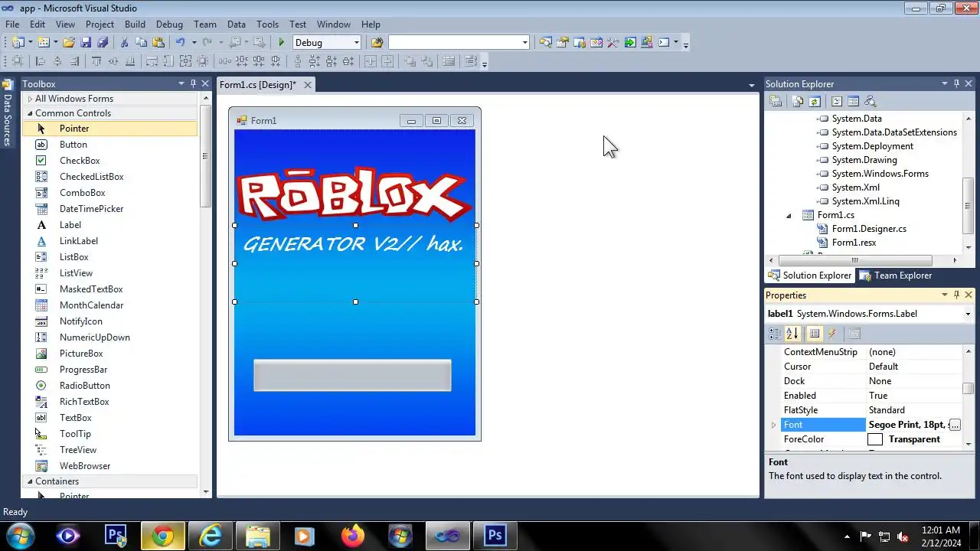The image size is (980, 551).
Task: Toggle Categorized view in Properties panel
Action: coord(775,334)
